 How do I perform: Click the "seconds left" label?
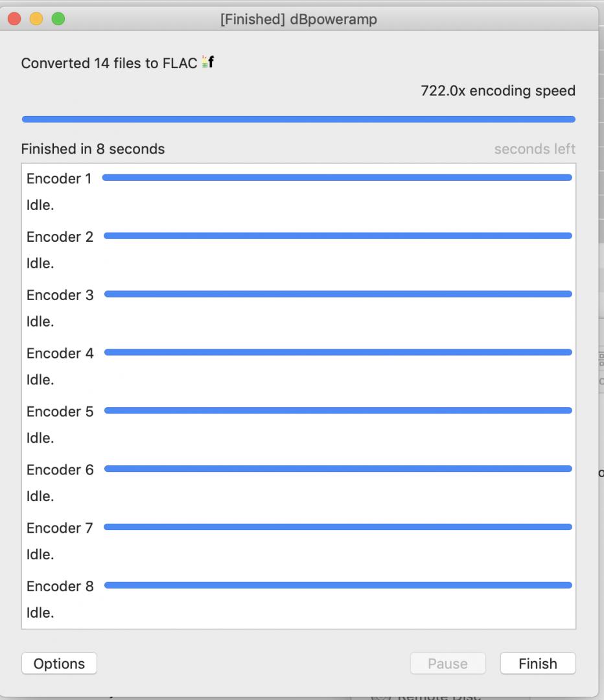[535, 149]
